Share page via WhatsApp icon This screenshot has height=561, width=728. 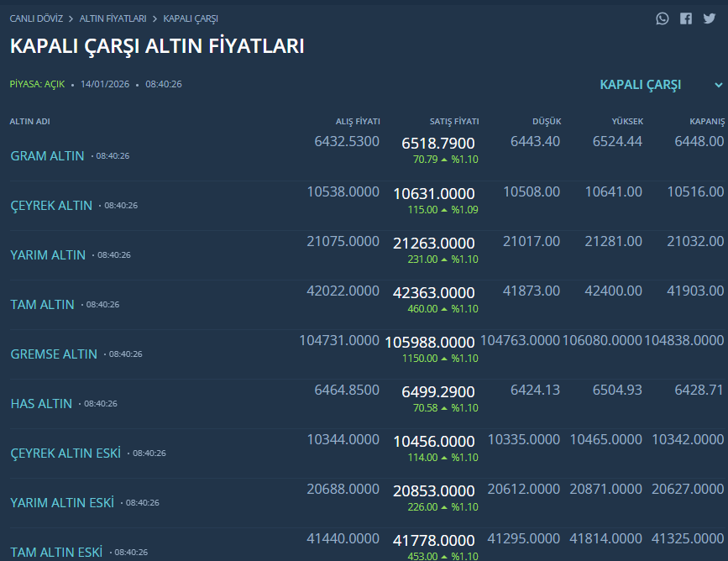tap(663, 18)
